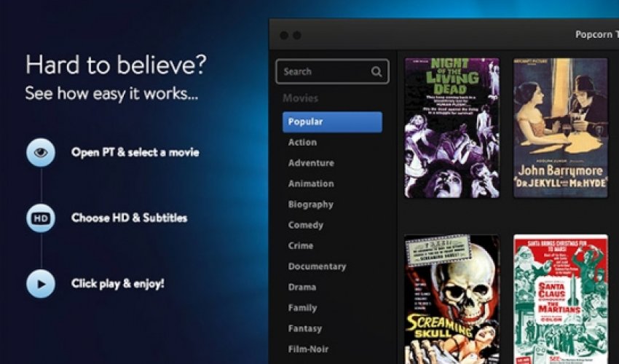Image resolution: width=619 pixels, height=364 pixels.
Task: Click the search magnifier icon
Action: click(376, 72)
